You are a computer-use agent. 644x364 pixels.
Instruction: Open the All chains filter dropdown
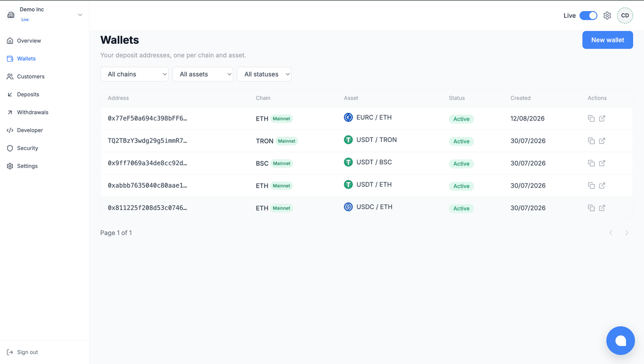click(x=134, y=74)
